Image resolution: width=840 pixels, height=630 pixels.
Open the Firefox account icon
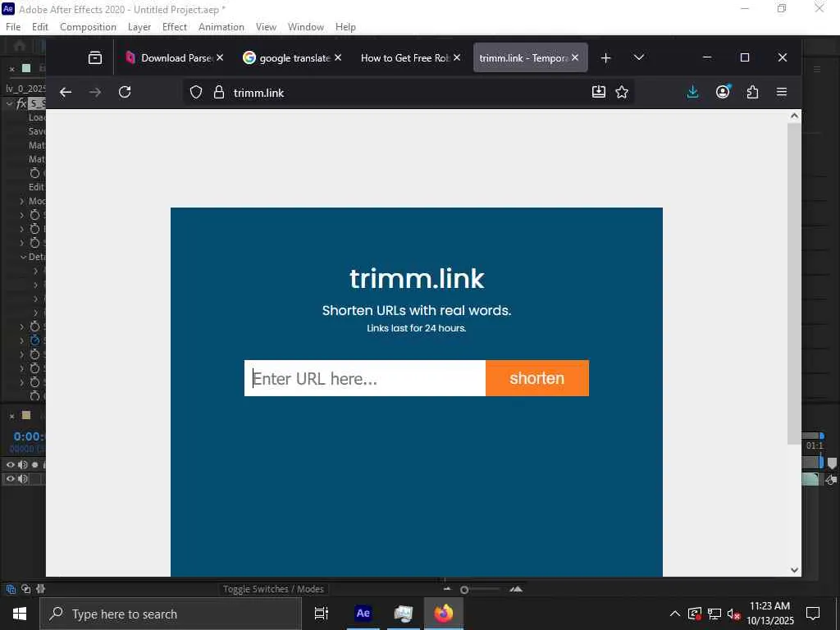pos(723,92)
